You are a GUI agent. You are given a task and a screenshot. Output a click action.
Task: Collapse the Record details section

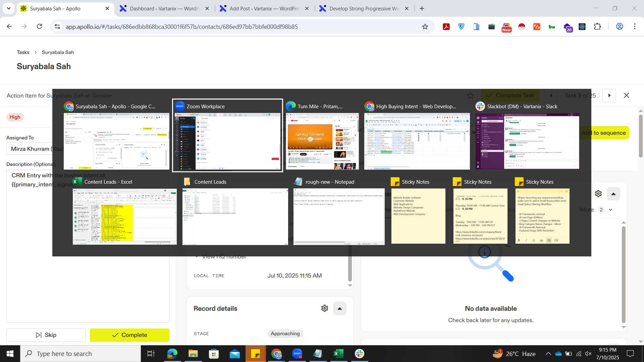[339, 308]
